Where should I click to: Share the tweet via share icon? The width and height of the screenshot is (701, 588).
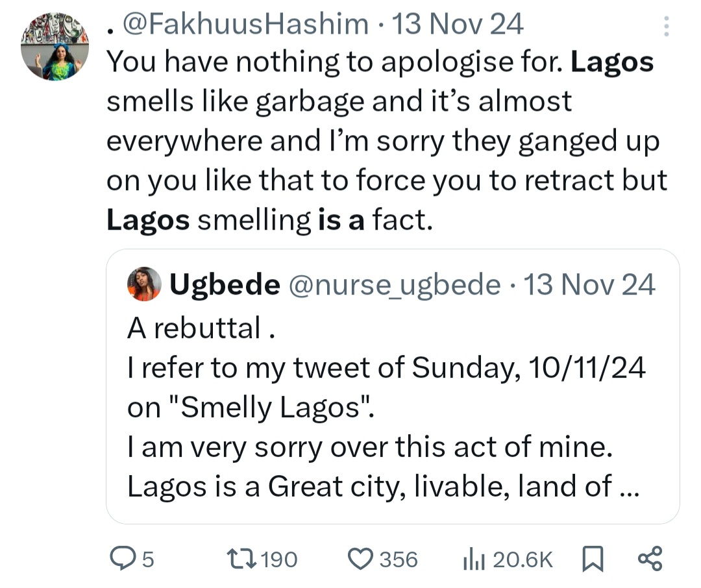[x=650, y=558]
